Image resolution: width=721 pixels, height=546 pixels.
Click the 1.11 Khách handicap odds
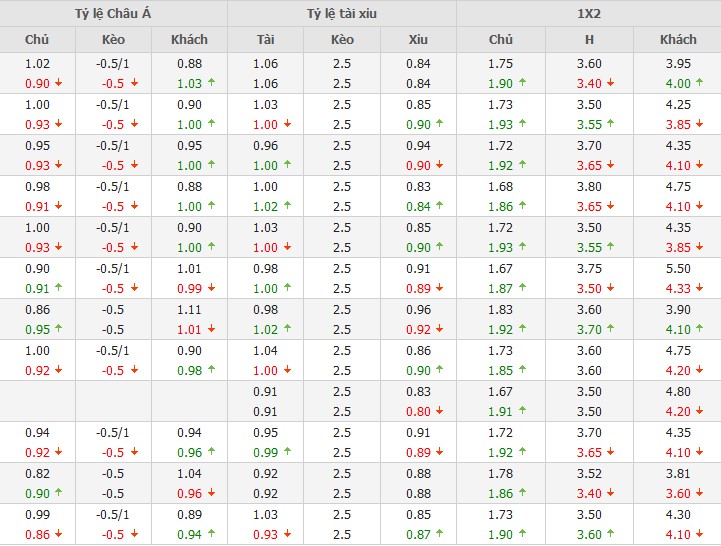[188, 310]
